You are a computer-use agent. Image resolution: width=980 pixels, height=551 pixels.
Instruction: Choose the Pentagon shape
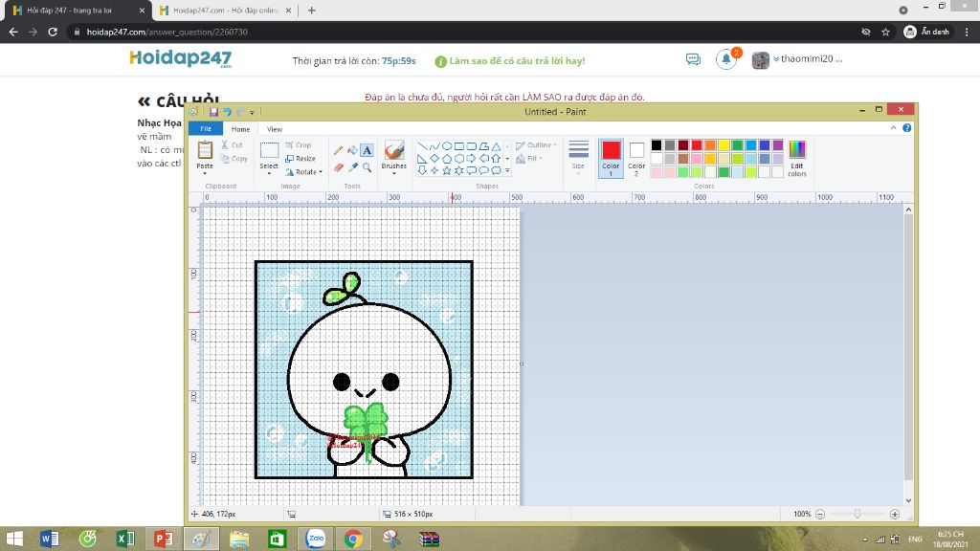pos(447,158)
